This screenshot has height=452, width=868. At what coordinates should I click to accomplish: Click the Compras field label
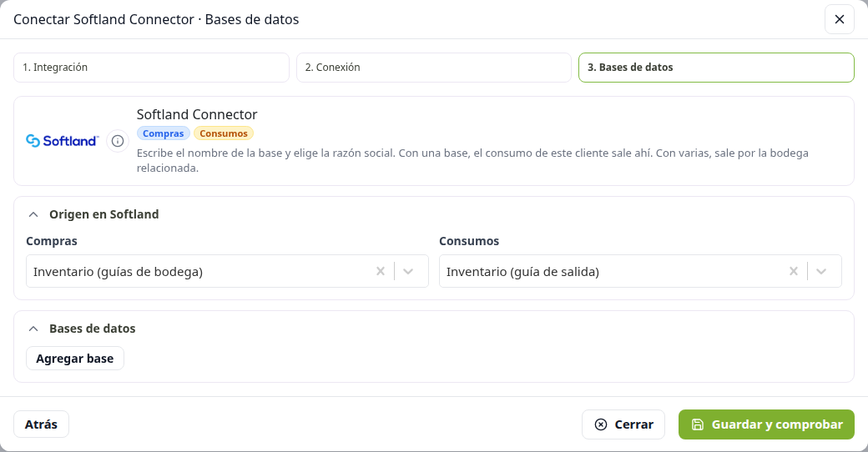point(52,241)
